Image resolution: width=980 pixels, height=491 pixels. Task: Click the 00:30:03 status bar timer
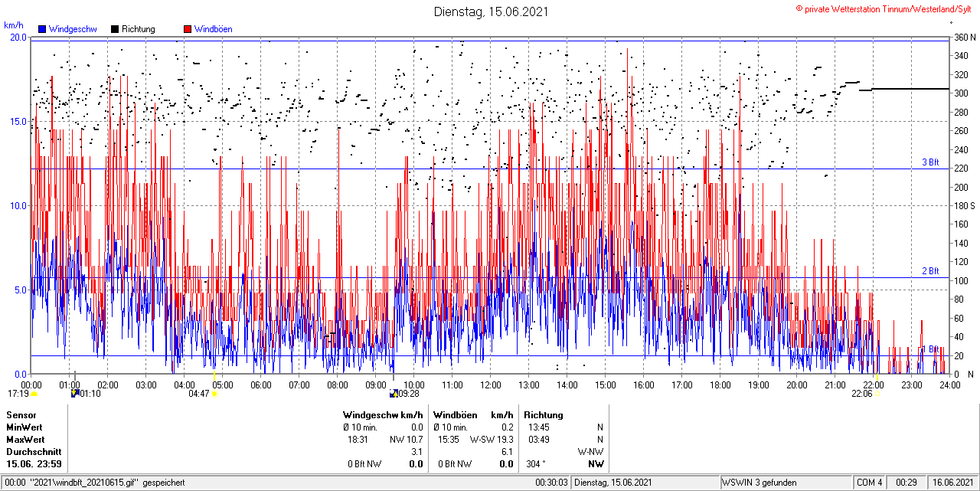pyautogui.click(x=551, y=483)
